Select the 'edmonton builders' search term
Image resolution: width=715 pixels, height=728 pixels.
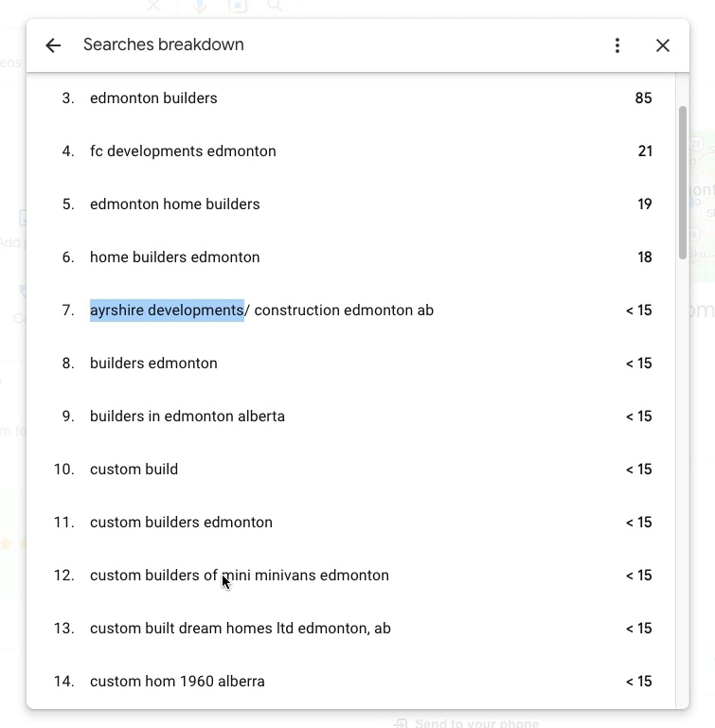click(153, 98)
